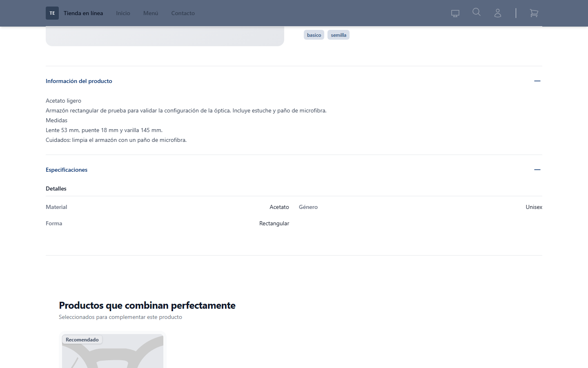Viewport: 588px width, 368px height.
Task: Click the Forma label
Action: (54, 223)
